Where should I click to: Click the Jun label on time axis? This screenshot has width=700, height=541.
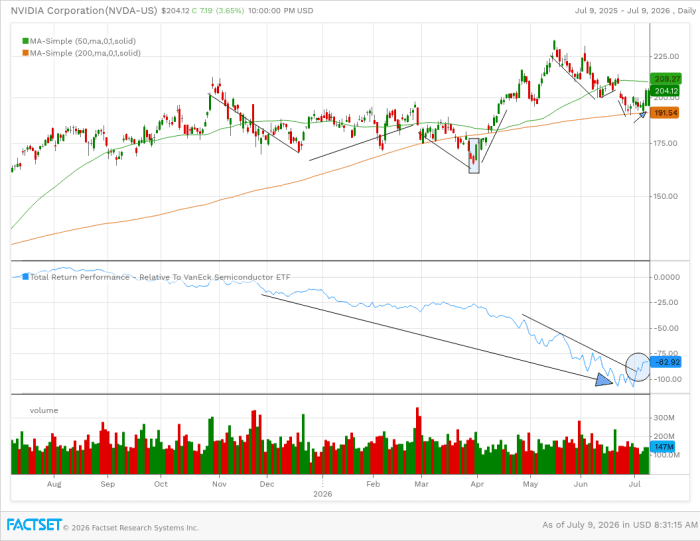[x=580, y=484]
